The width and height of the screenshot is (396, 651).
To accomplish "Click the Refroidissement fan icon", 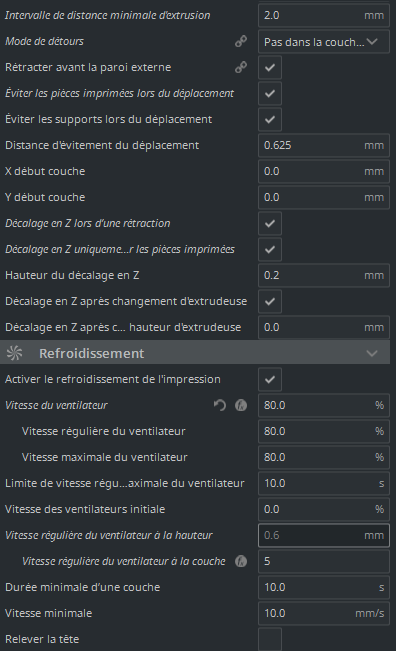I will click(15, 353).
